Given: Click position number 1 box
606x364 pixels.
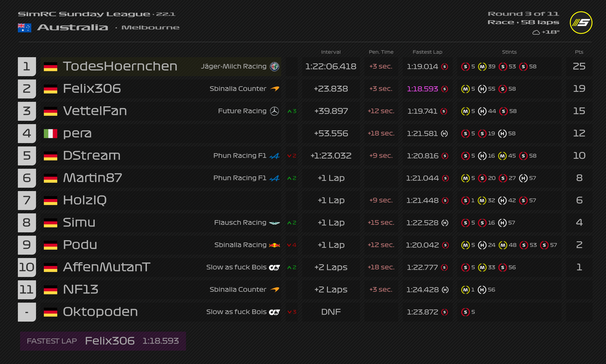Looking at the screenshot, I should (27, 66).
